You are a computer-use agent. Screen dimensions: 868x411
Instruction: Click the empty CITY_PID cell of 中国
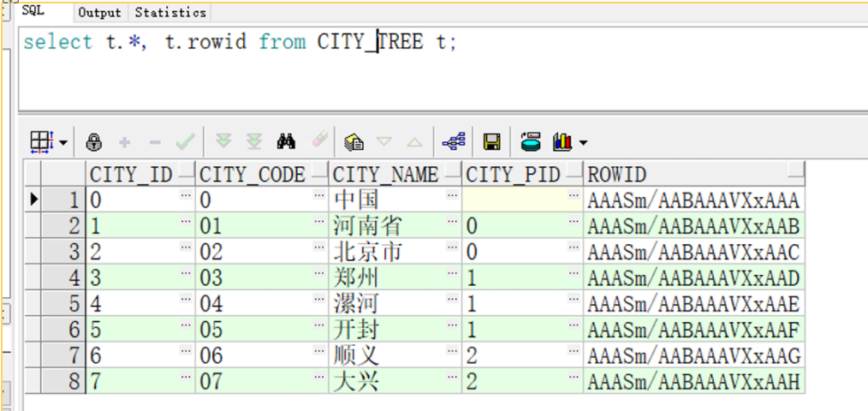(x=522, y=200)
